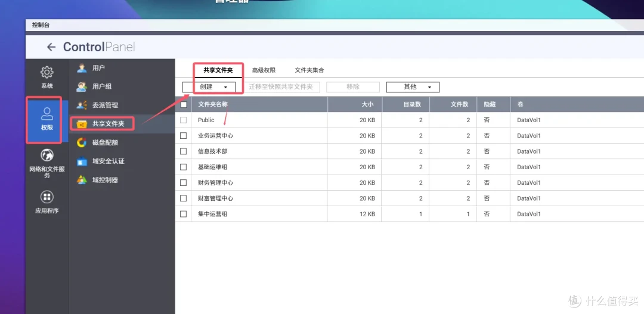Click the 委派管理 icon
This screenshot has width=644, height=314.
click(x=82, y=105)
